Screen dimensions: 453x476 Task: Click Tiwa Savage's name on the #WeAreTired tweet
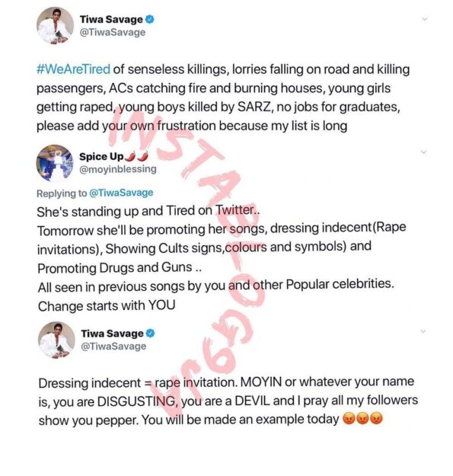click(x=111, y=20)
